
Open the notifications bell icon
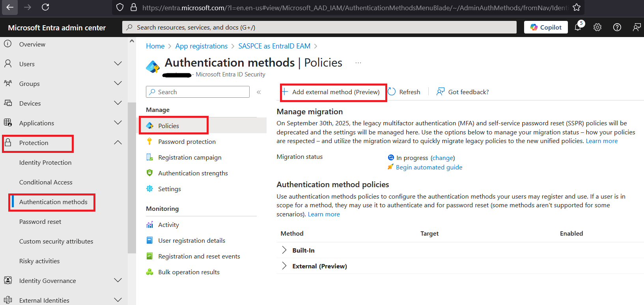578,27
